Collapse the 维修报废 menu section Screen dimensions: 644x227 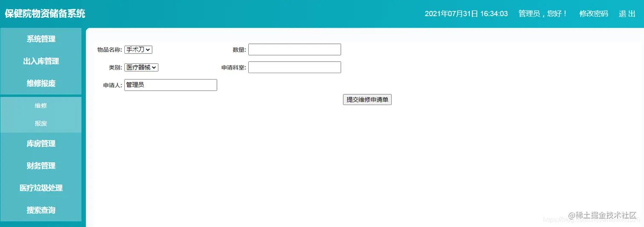(x=41, y=83)
